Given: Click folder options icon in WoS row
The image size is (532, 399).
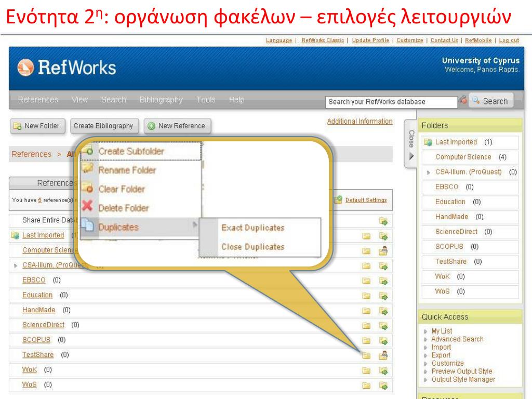Looking at the screenshot, I should click(x=366, y=385).
